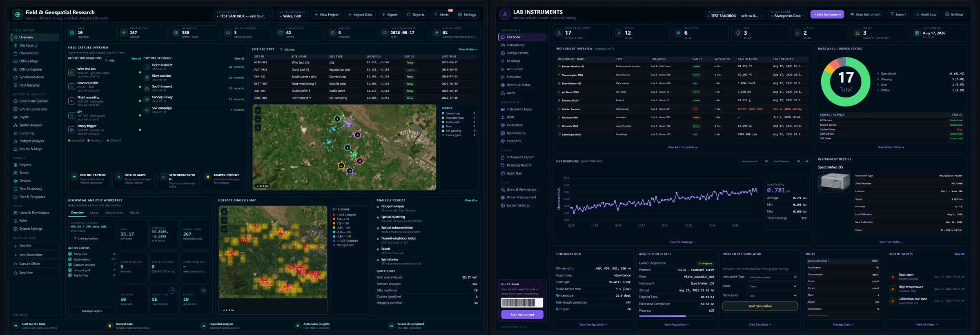This screenshot has width=980, height=335.
Task: Open Audit Trail in Lab sidebar
Action: pos(514,173)
